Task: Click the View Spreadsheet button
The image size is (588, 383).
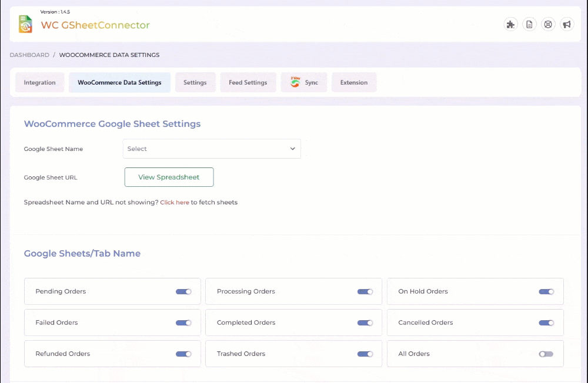Action: pyautogui.click(x=169, y=177)
